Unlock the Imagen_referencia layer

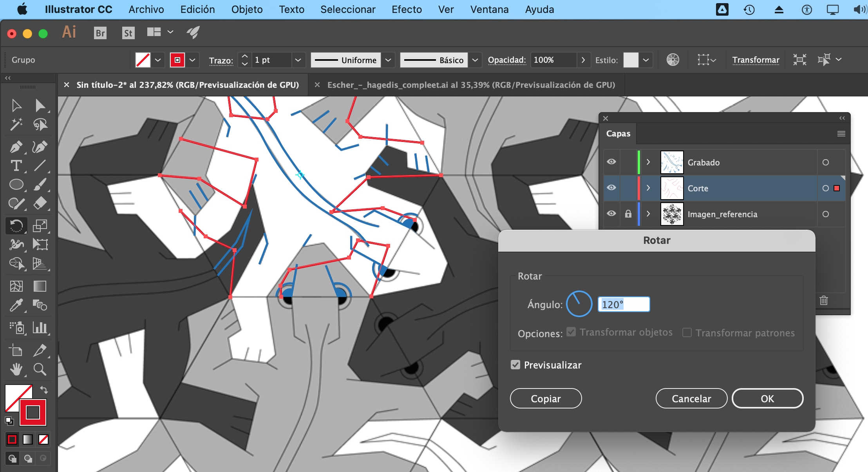tap(628, 214)
